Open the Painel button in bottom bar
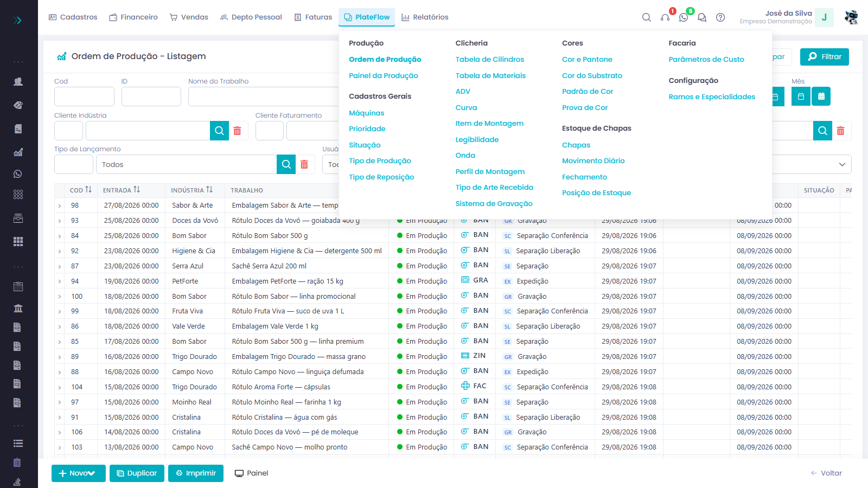 pos(251,473)
